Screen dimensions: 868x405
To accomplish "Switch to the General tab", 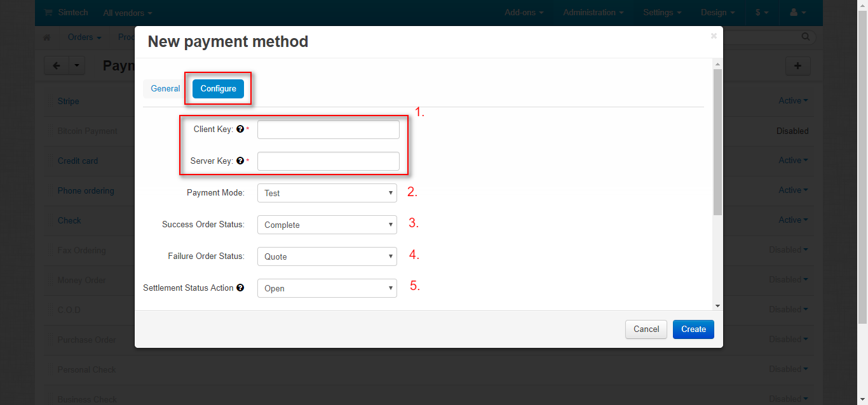I will point(165,88).
